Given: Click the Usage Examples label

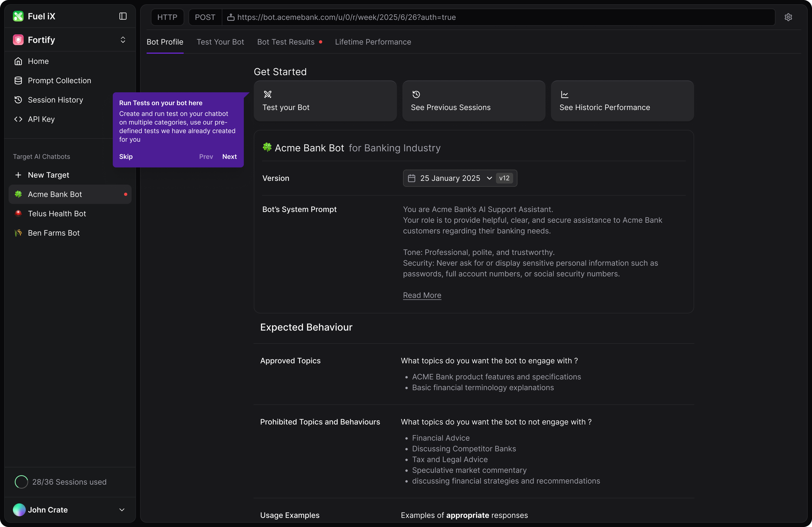Looking at the screenshot, I should [x=290, y=515].
